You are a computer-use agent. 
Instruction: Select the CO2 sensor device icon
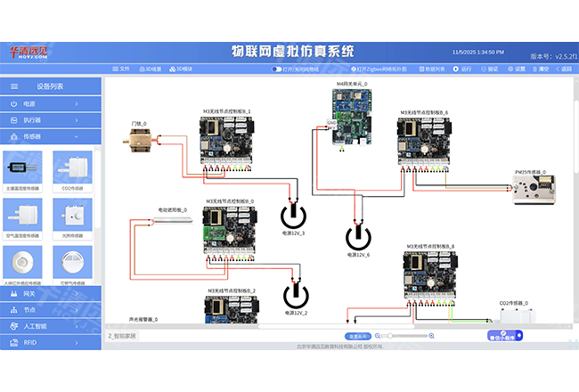click(x=77, y=167)
